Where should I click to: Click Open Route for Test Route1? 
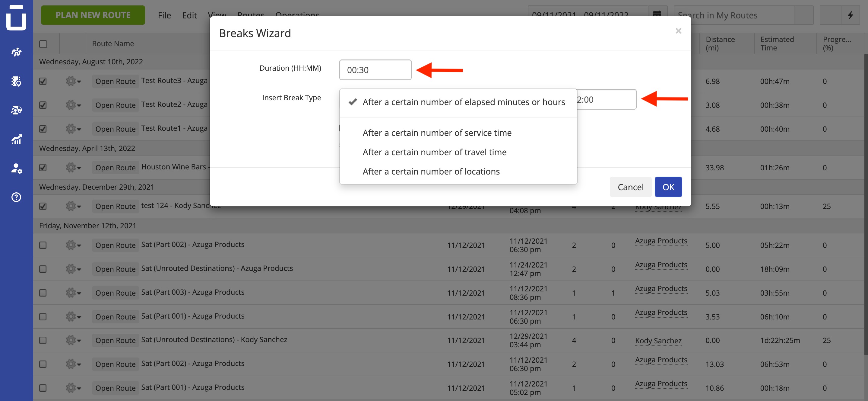click(x=116, y=129)
